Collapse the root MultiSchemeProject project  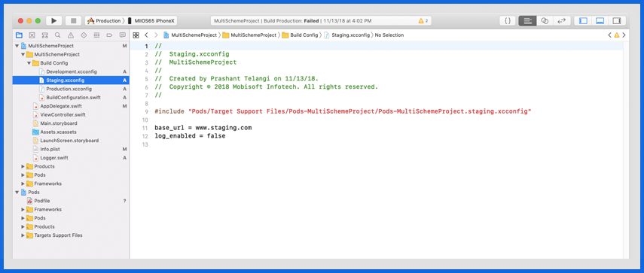click(17, 46)
